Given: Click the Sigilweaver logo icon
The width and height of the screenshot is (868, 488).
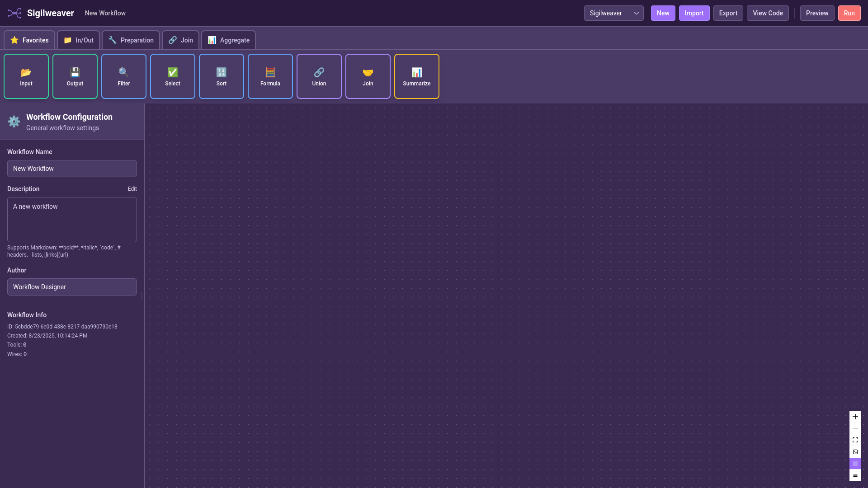Looking at the screenshot, I should click(x=14, y=13).
